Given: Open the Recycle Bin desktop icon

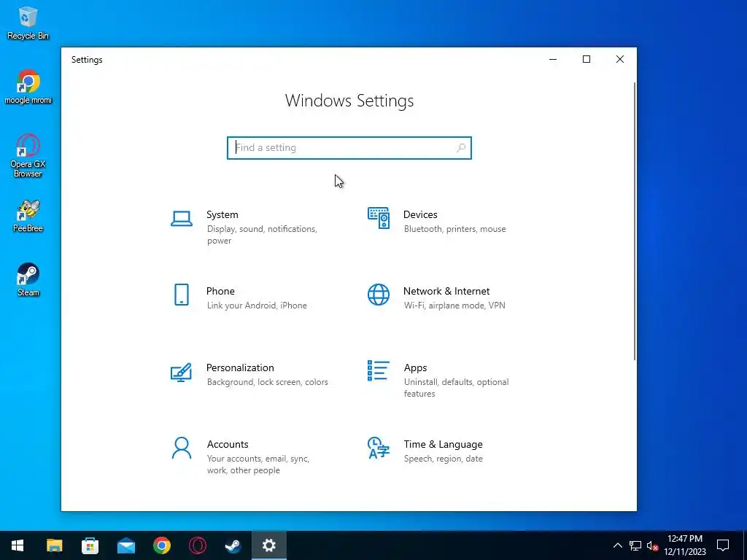Looking at the screenshot, I should point(28,23).
